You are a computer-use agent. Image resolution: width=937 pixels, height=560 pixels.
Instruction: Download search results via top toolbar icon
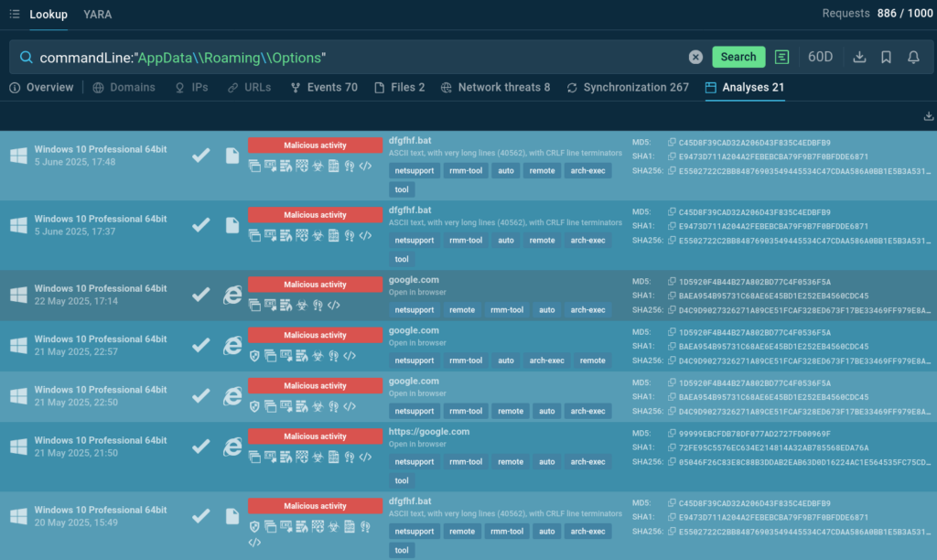pos(859,57)
